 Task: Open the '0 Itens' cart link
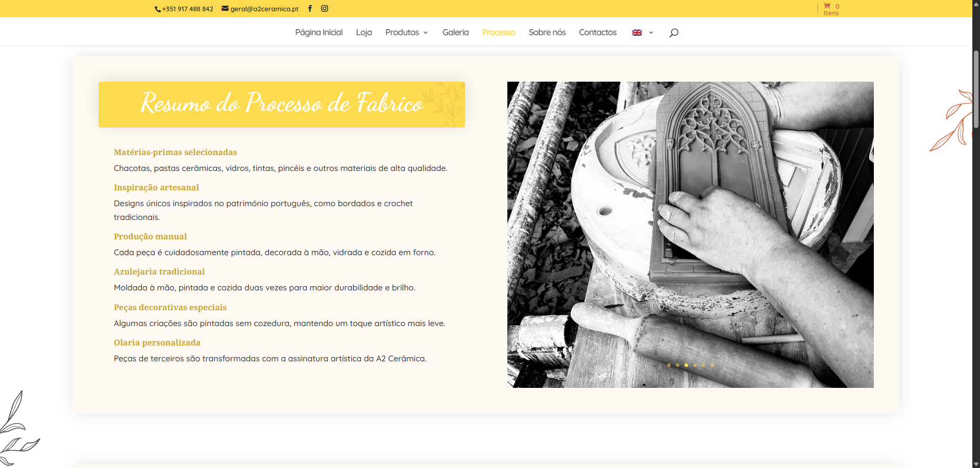[831, 10]
